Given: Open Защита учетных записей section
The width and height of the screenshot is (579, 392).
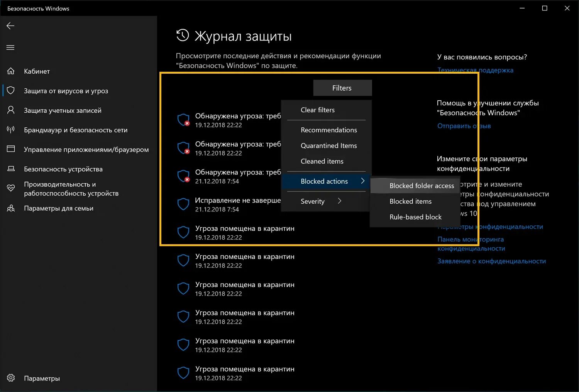Looking at the screenshot, I should (x=63, y=110).
